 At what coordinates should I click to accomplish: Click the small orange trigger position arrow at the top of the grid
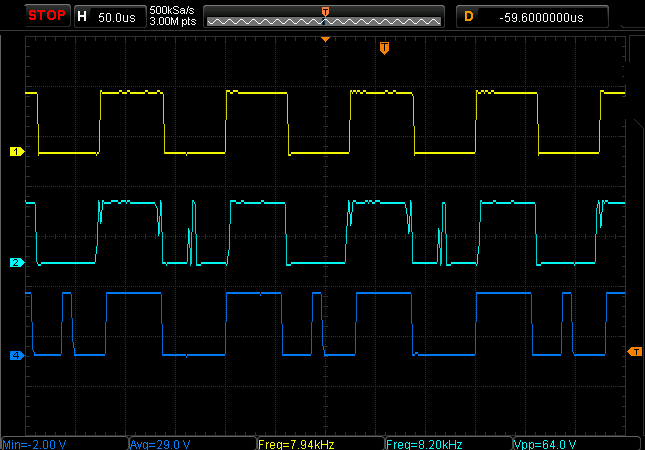pos(325,39)
